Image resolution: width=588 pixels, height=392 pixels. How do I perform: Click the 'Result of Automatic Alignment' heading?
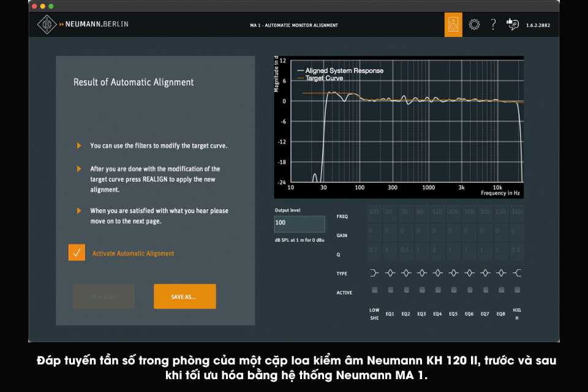(134, 82)
